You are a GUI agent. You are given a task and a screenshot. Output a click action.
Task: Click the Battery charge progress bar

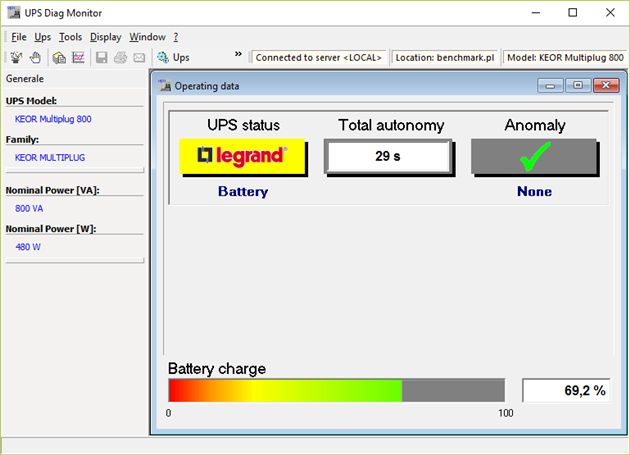(337, 390)
